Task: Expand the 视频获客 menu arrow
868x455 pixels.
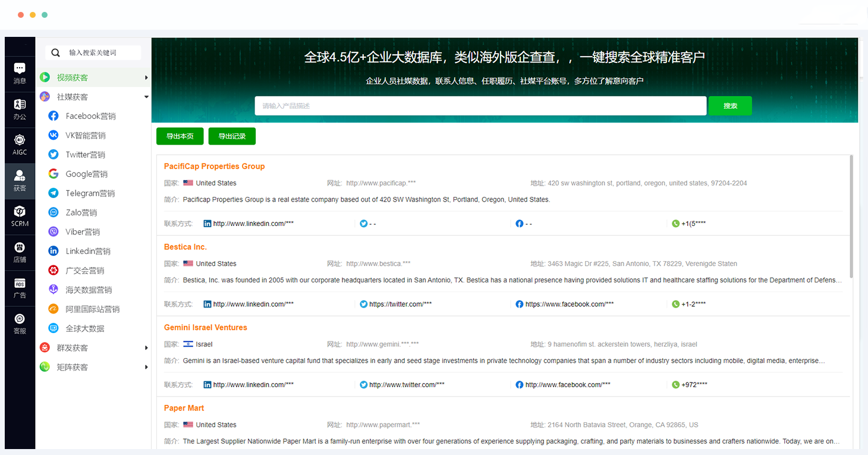Action: [x=146, y=78]
